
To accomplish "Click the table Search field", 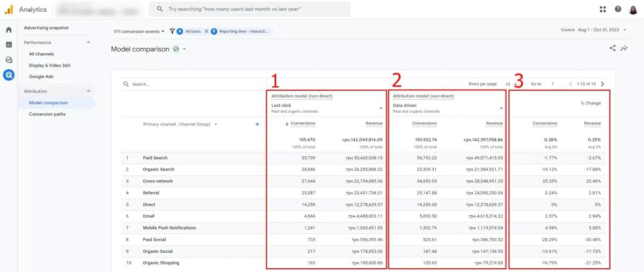I will (193, 84).
